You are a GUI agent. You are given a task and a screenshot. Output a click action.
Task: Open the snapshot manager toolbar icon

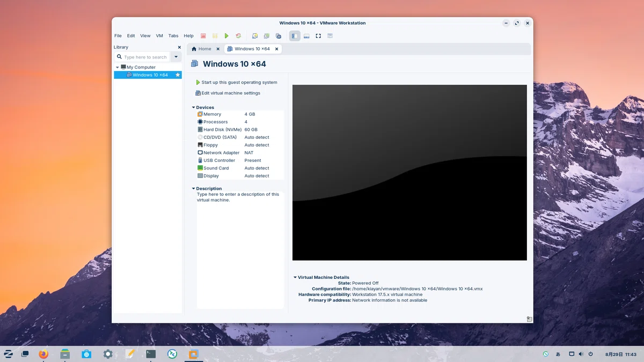(279, 36)
